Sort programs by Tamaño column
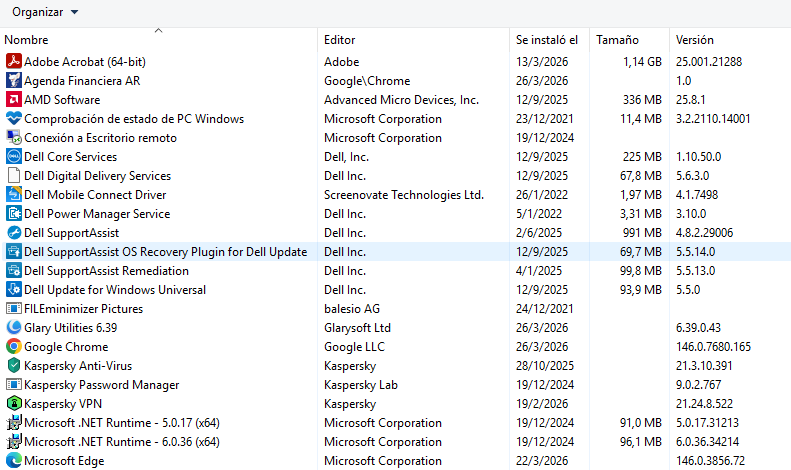 pyautogui.click(x=617, y=40)
